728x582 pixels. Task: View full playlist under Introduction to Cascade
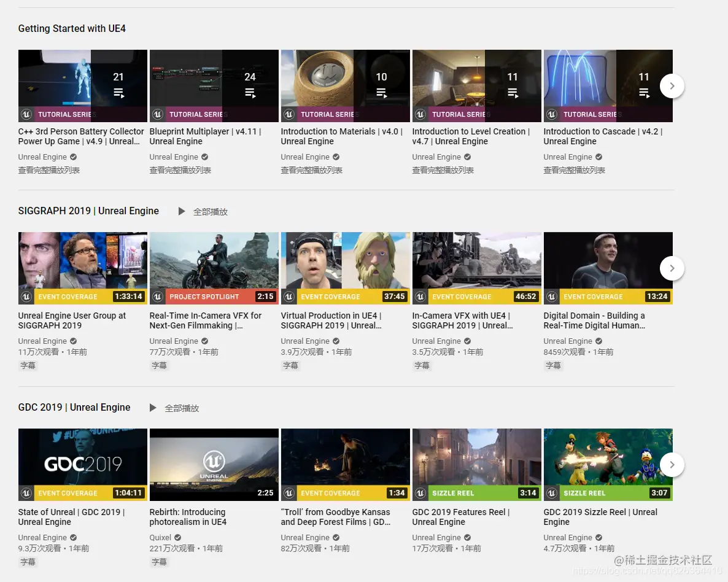(575, 171)
